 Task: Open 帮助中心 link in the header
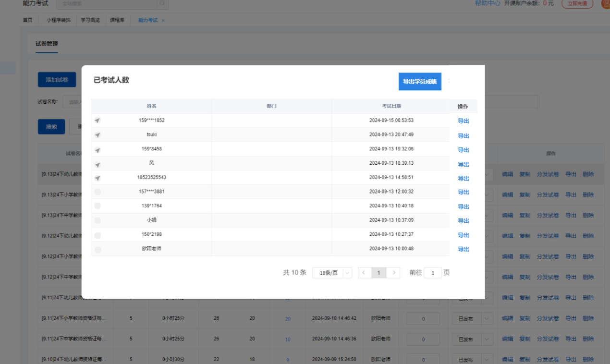(488, 3)
